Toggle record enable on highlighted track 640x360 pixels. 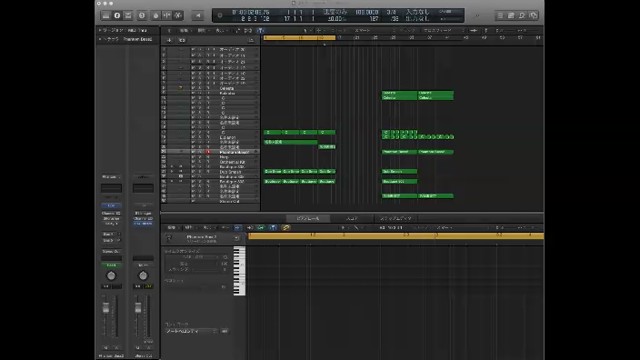[208, 152]
